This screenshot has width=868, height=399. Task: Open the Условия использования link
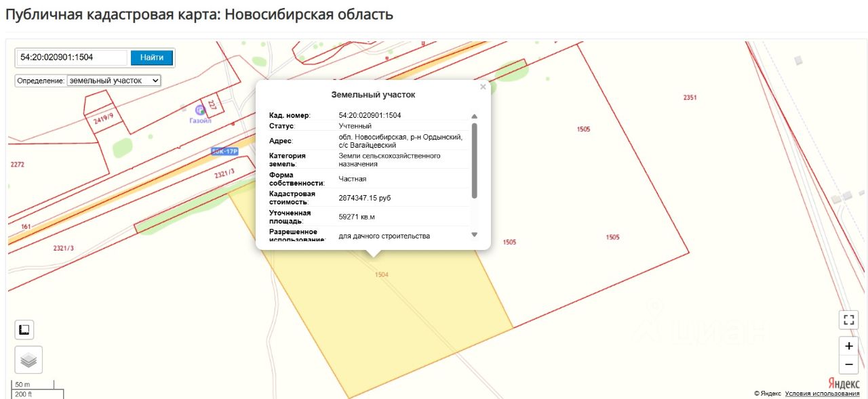823,394
